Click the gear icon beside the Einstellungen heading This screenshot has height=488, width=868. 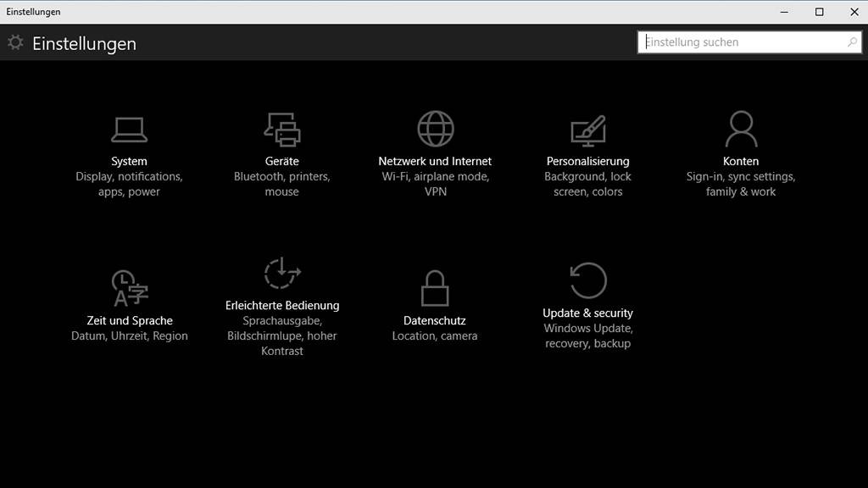[15, 42]
